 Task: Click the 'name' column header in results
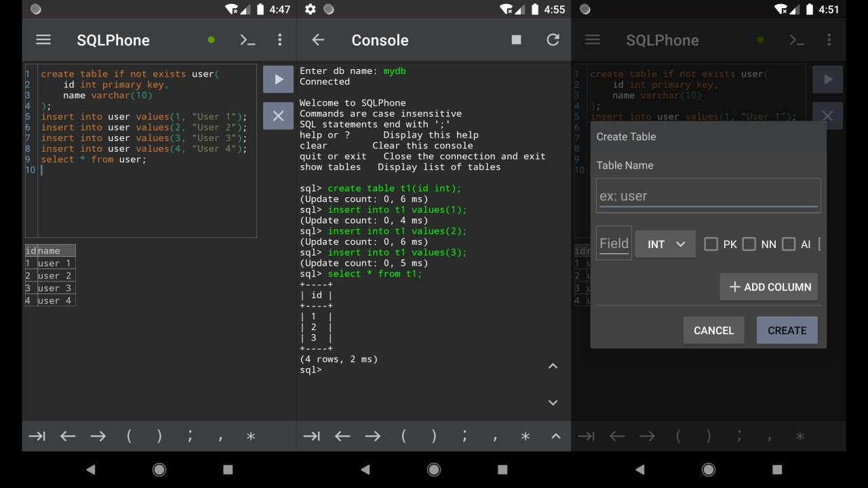56,251
